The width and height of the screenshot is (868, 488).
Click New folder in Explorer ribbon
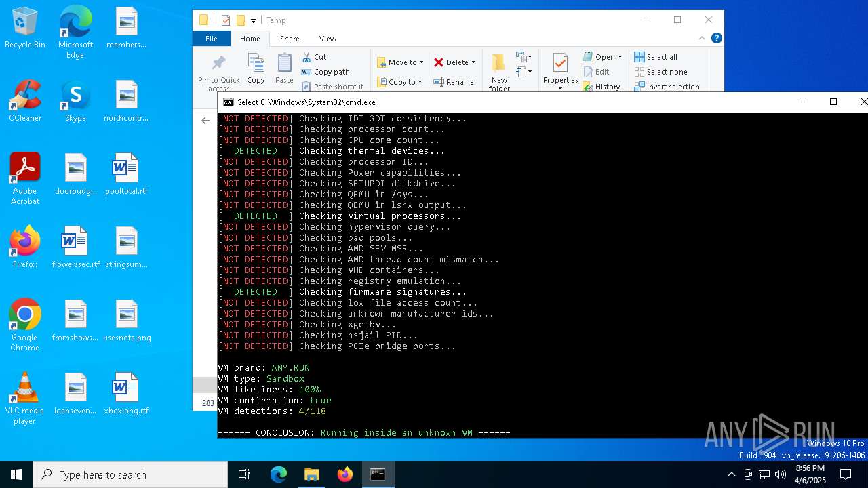(x=499, y=73)
